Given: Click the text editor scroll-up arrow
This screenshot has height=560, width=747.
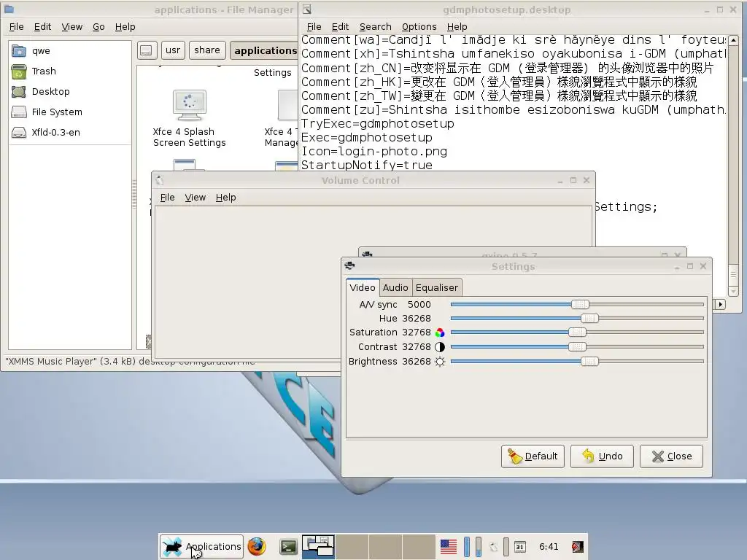Looking at the screenshot, I should [x=734, y=40].
